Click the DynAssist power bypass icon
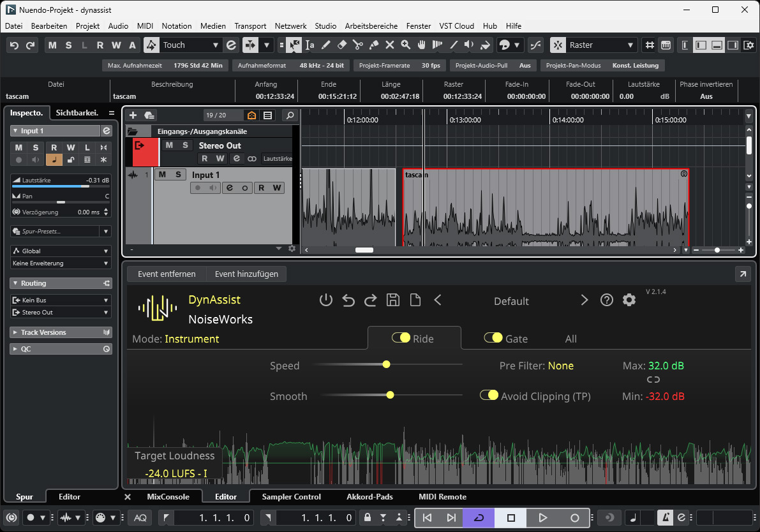This screenshot has width=760, height=532. point(326,300)
